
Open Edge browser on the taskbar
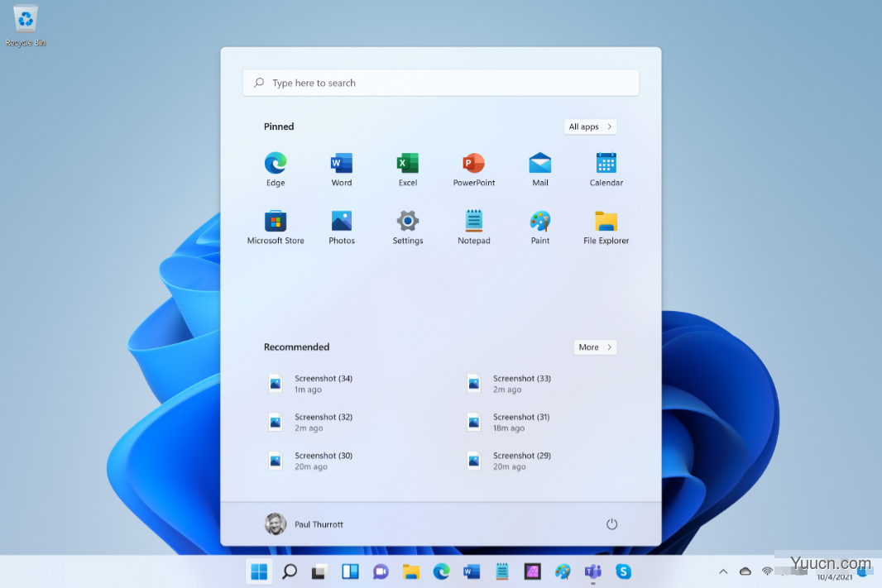(441, 571)
